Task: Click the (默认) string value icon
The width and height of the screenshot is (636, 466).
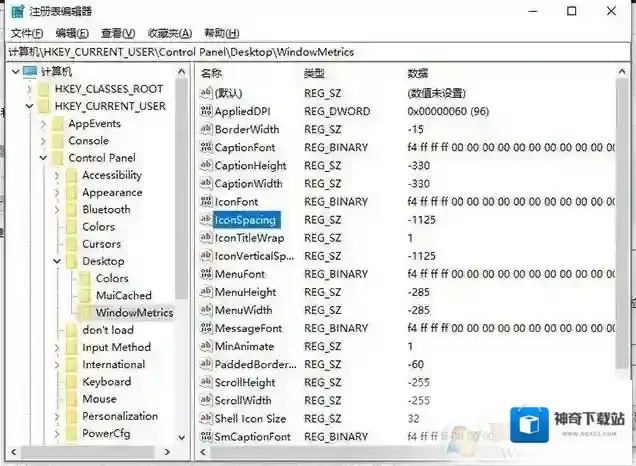Action: [x=206, y=93]
